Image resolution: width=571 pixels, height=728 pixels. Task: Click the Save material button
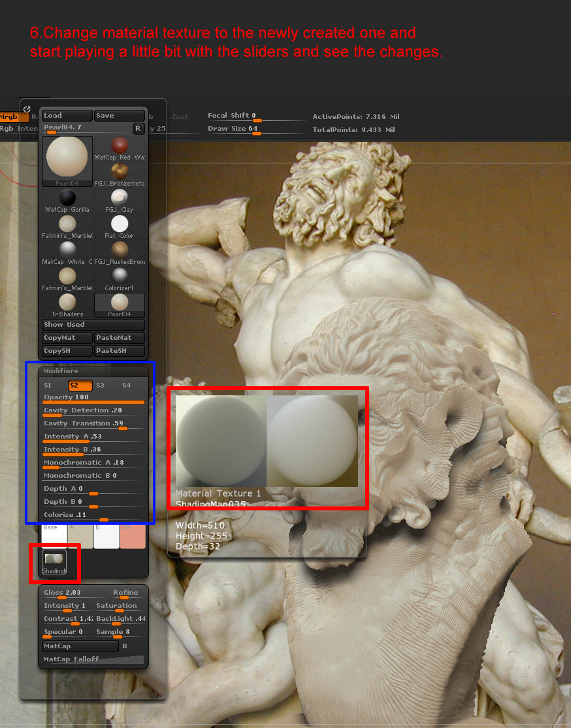[120, 115]
